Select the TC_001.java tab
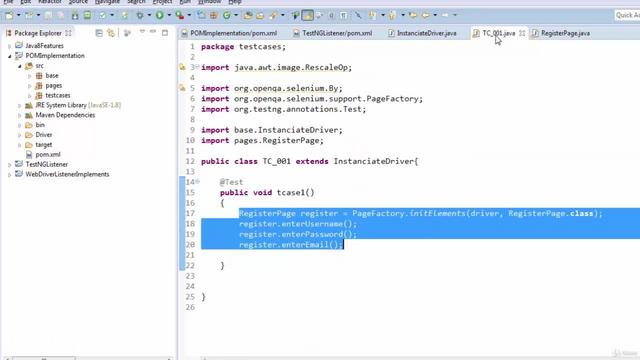 coord(498,33)
